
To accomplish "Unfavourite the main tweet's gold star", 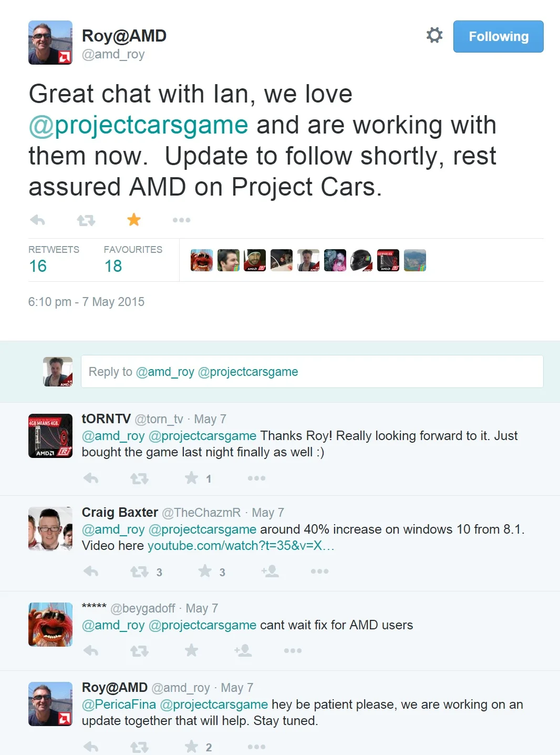I will (134, 219).
